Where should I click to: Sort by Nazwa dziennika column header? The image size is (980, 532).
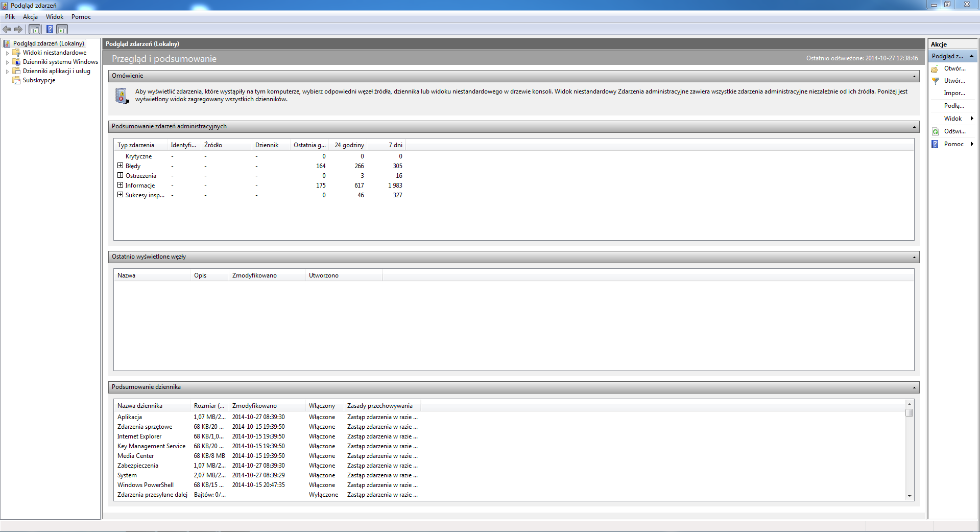[x=152, y=406]
